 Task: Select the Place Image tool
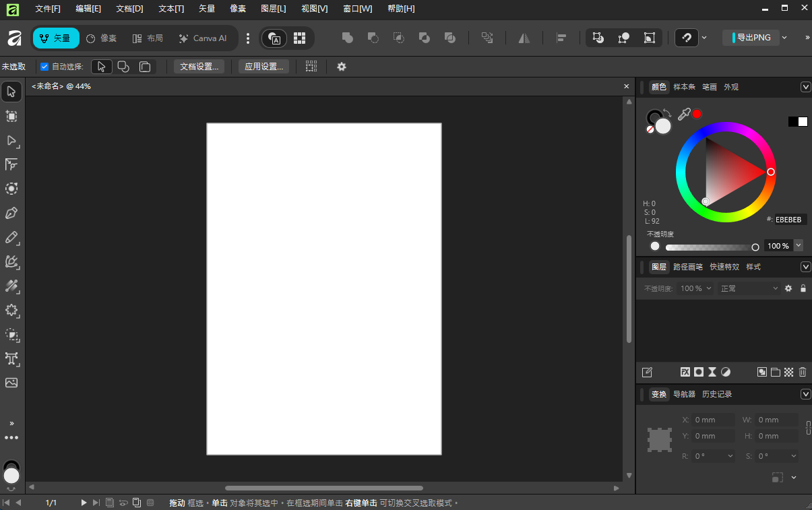click(11, 383)
